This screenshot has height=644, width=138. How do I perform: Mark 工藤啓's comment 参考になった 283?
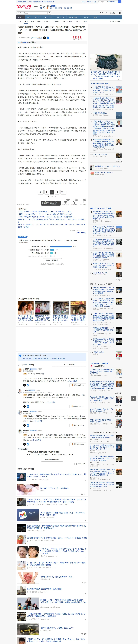coord(78,406)
